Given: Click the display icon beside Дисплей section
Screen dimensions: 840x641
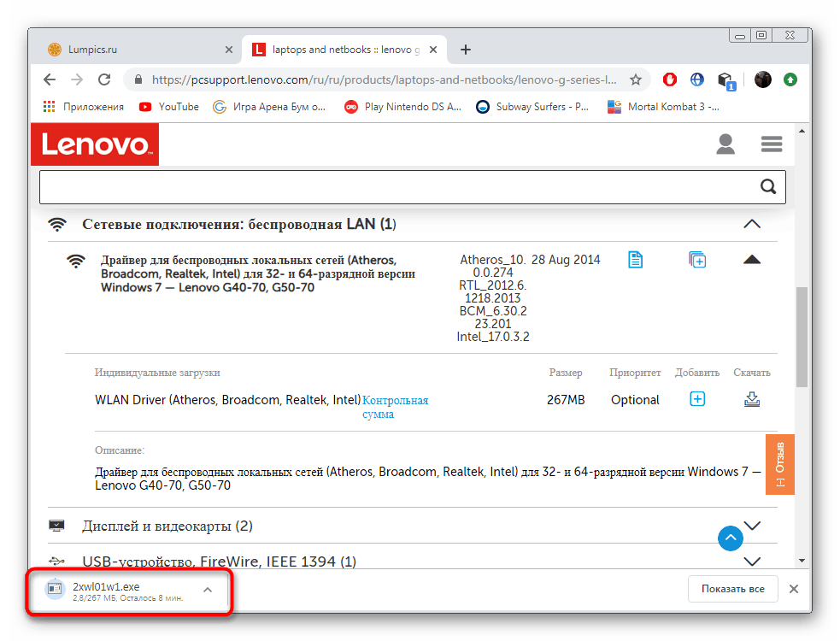Looking at the screenshot, I should click(56, 526).
